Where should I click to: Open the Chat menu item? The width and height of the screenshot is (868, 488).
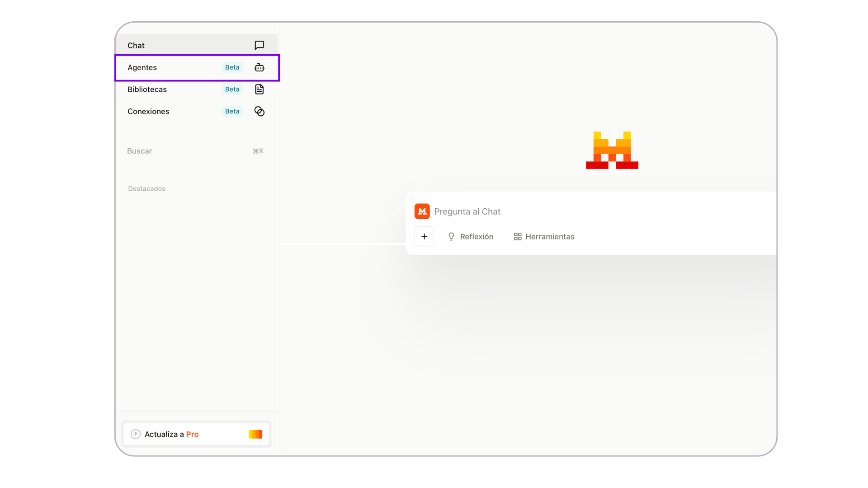(x=197, y=45)
